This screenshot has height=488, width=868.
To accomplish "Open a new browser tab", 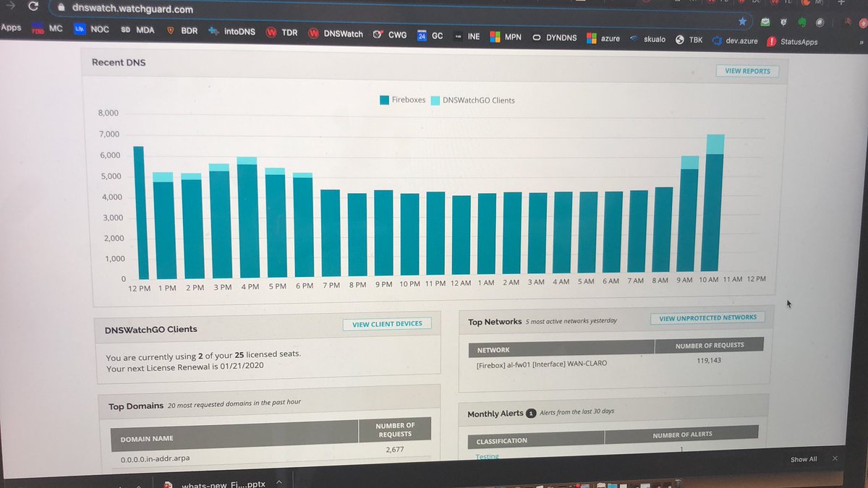I will click(841, 2).
